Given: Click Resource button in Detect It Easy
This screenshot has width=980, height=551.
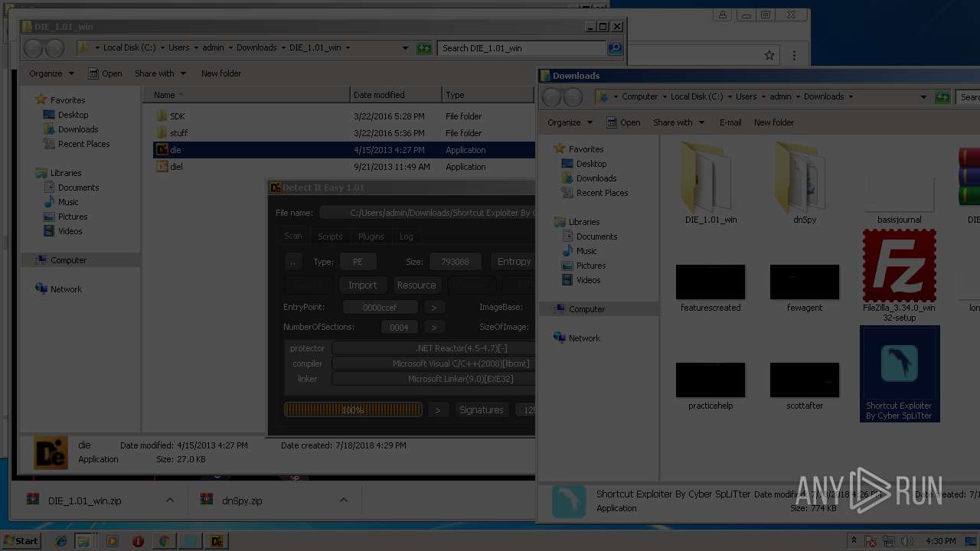Looking at the screenshot, I should [x=416, y=285].
